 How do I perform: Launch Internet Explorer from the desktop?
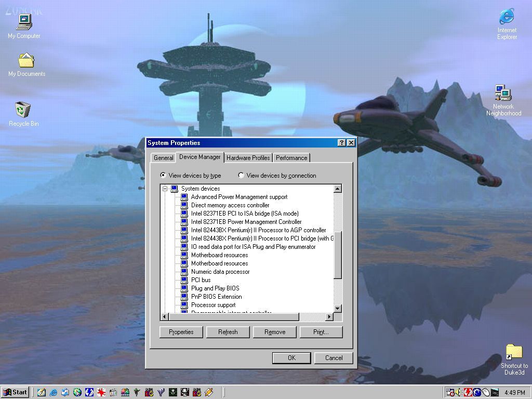coord(507,17)
